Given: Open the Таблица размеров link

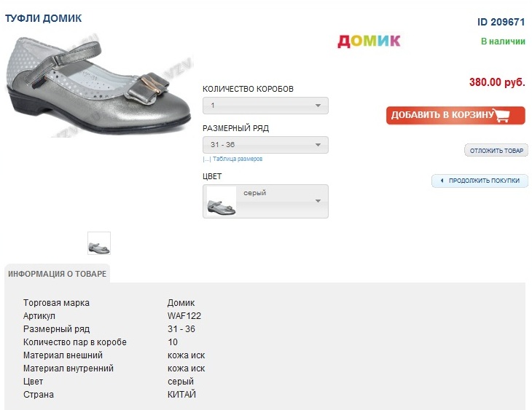Looking at the screenshot, I should point(238,159).
